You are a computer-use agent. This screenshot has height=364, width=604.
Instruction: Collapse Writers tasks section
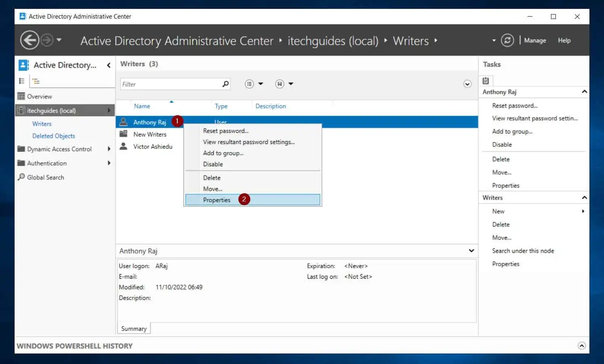click(584, 197)
